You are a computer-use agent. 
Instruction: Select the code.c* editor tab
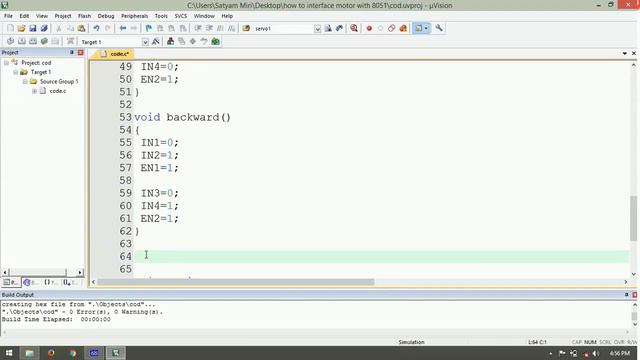(x=114, y=54)
